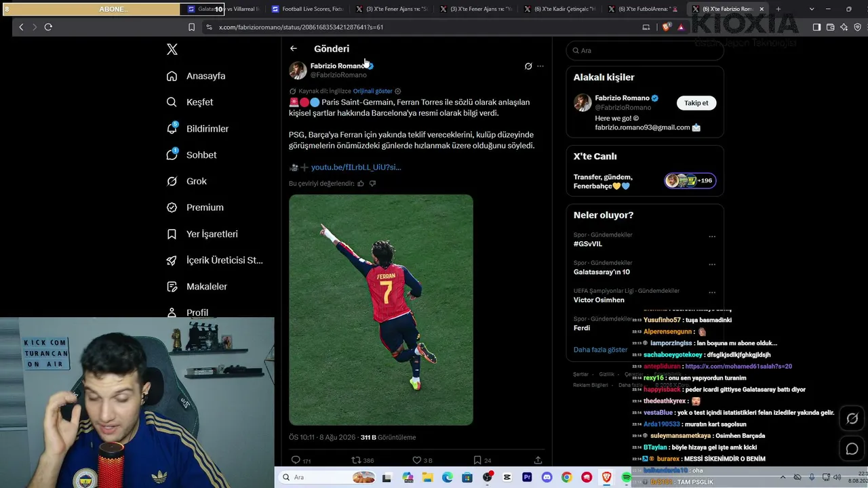Open Google Chrome from the taskbar
This screenshot has height=488, width=868.
(566, 478)
